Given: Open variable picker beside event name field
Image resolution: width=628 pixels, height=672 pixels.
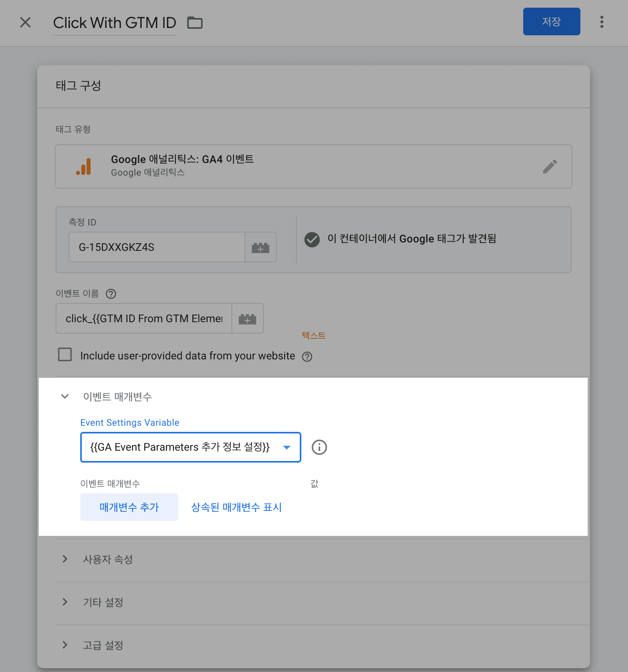Looking at the screenshot, I should [248, 318].
